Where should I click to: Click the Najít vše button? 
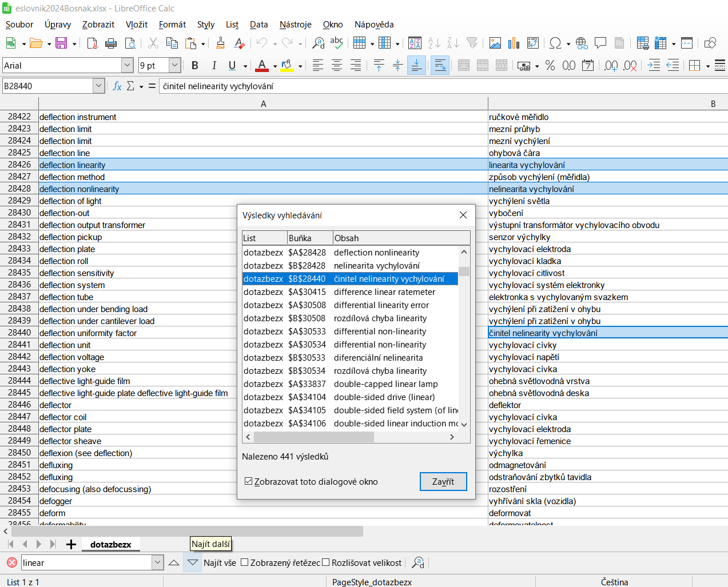(220, 563)
